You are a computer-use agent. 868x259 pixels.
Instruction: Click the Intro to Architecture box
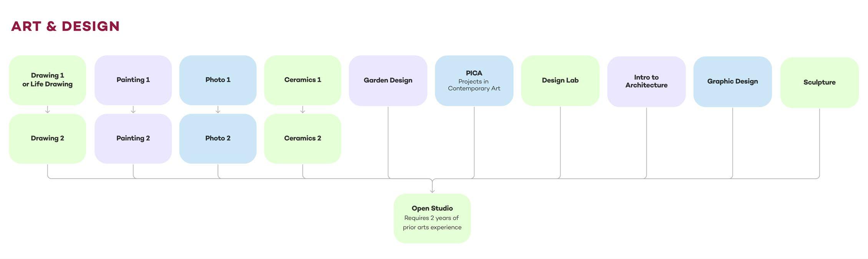pos(646,81)
